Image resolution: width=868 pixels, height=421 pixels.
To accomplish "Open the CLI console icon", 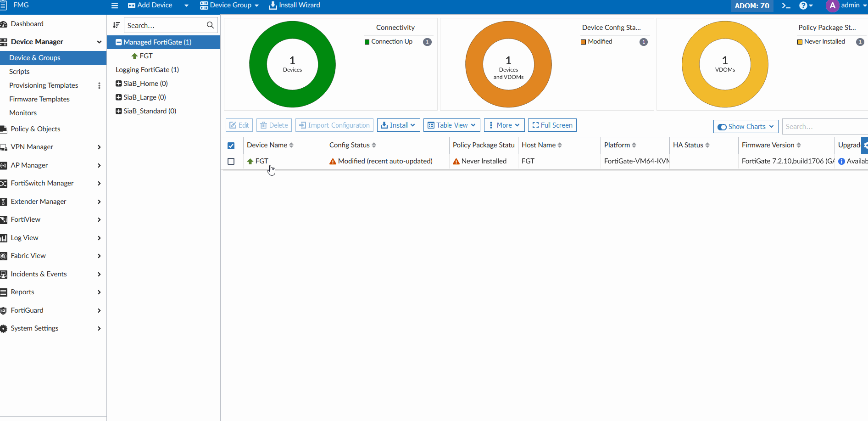I will 786,6.
